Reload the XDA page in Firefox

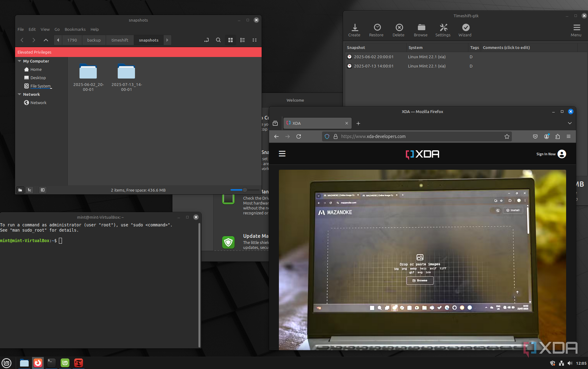tap(299, 136)
